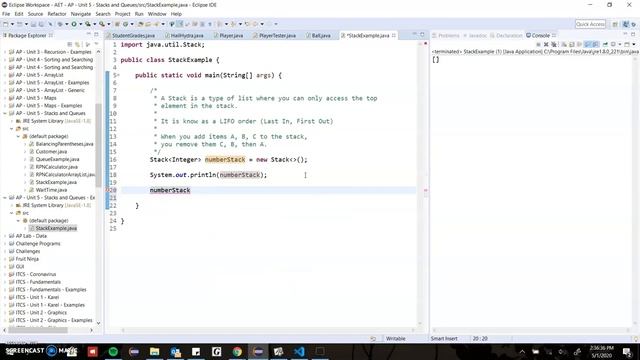Viewport: 640px width, 360px height.
Task: Open Chrome from the taskbar
Action: (237, 351)
